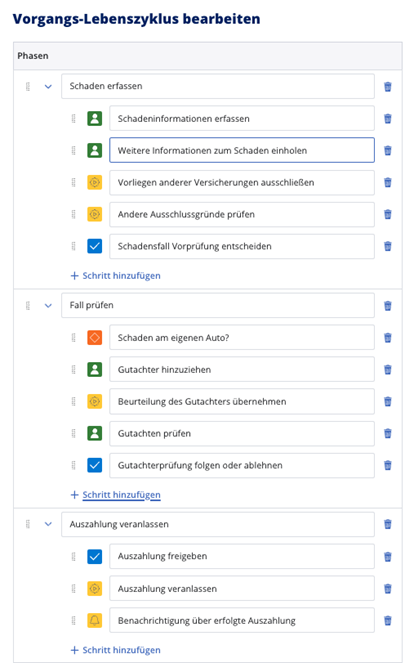Collapse the 'Fall prüfen' phase chevron
The image size is (414, 663).
tap(48, 306)
